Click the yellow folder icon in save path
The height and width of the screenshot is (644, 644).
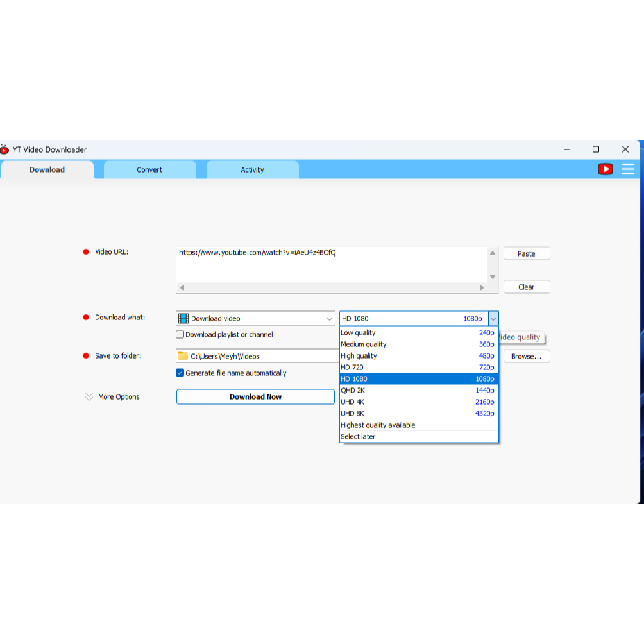click(x=183, y=356)
